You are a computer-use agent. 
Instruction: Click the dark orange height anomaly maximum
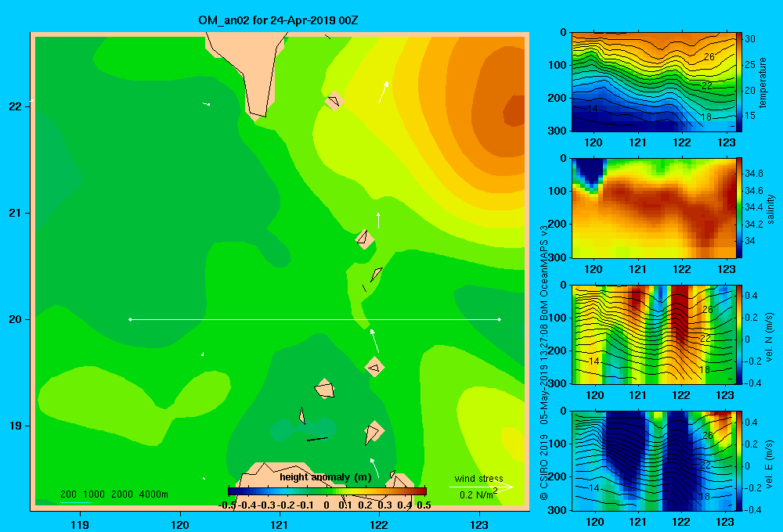pyautogui.click(x=514, y=111)
